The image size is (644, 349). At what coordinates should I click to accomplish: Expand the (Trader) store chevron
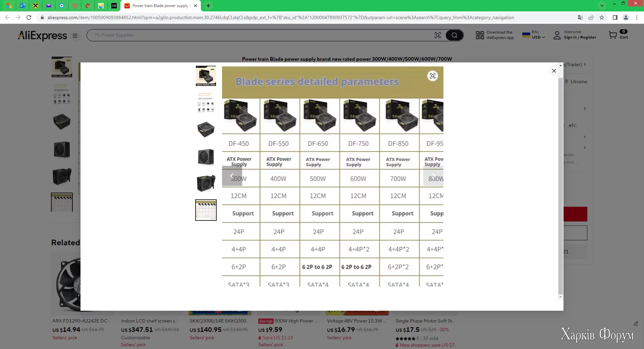pos(585,64)
